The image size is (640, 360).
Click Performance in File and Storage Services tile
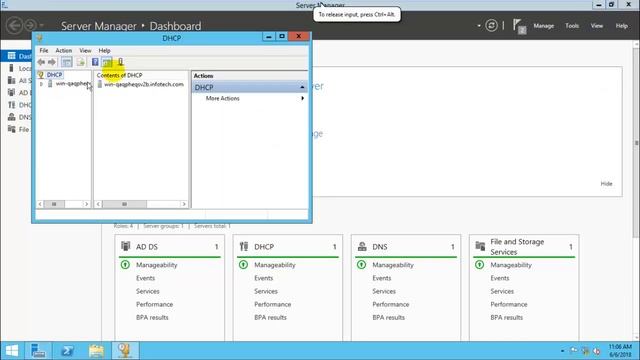tap(509, 304)
